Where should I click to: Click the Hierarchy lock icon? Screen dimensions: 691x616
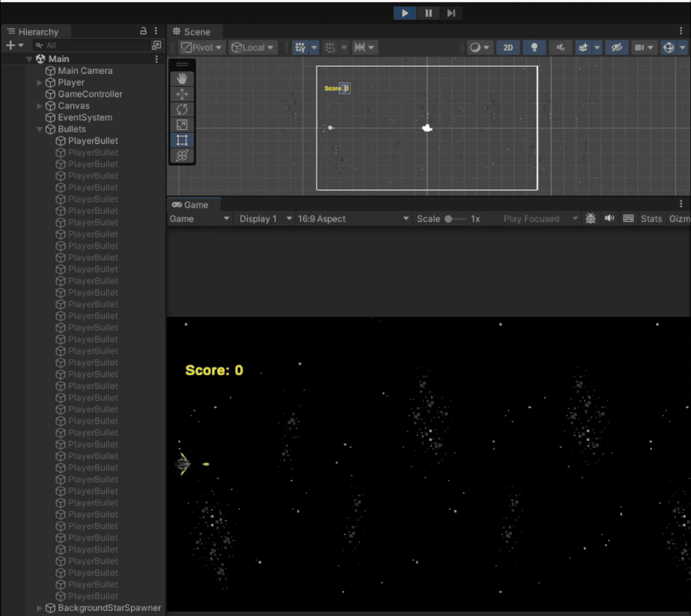[144, 31]
